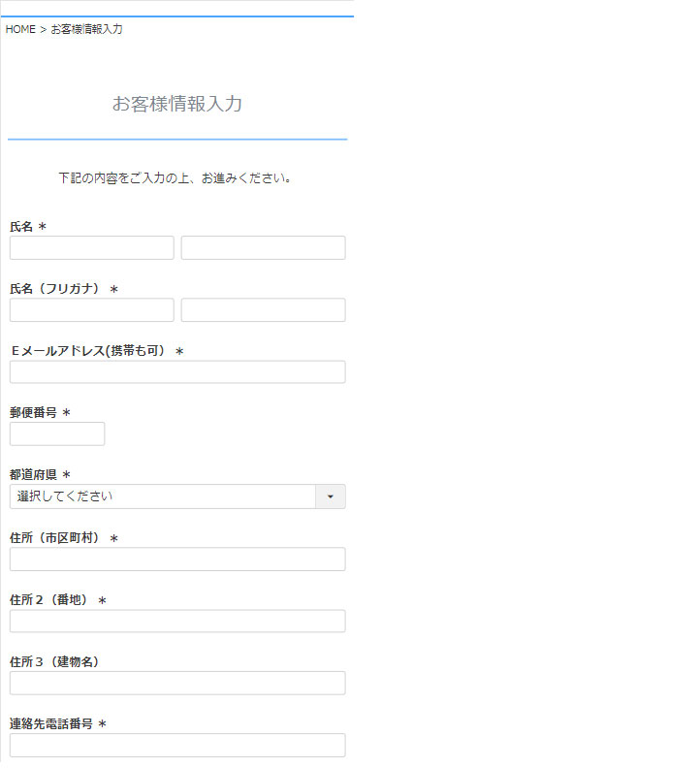The image size is (700, 768).
Task: Open the 都道府県 選択してください dropdown
Action: [163, 496]
